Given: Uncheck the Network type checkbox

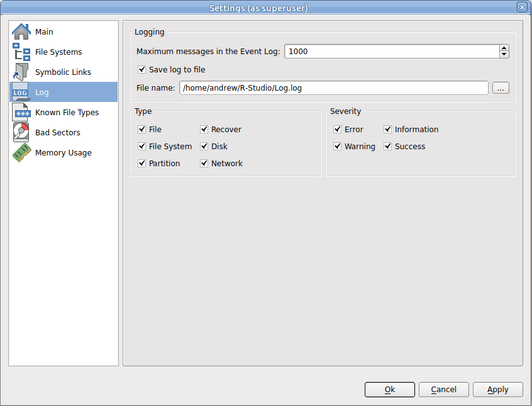Looking at the screenshot, I should coord(204,164).
